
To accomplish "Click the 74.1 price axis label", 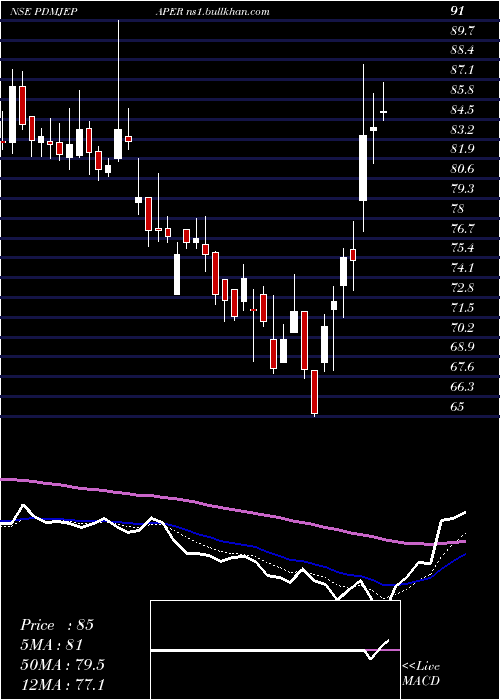I will 462,268.
